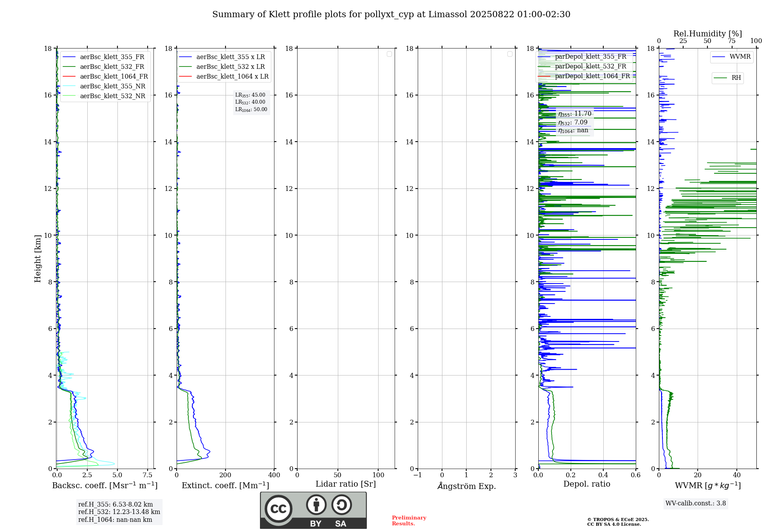Click the TROPOS & ECoE 2025 copyright text
783x532 pixels.
coord(618,519)
